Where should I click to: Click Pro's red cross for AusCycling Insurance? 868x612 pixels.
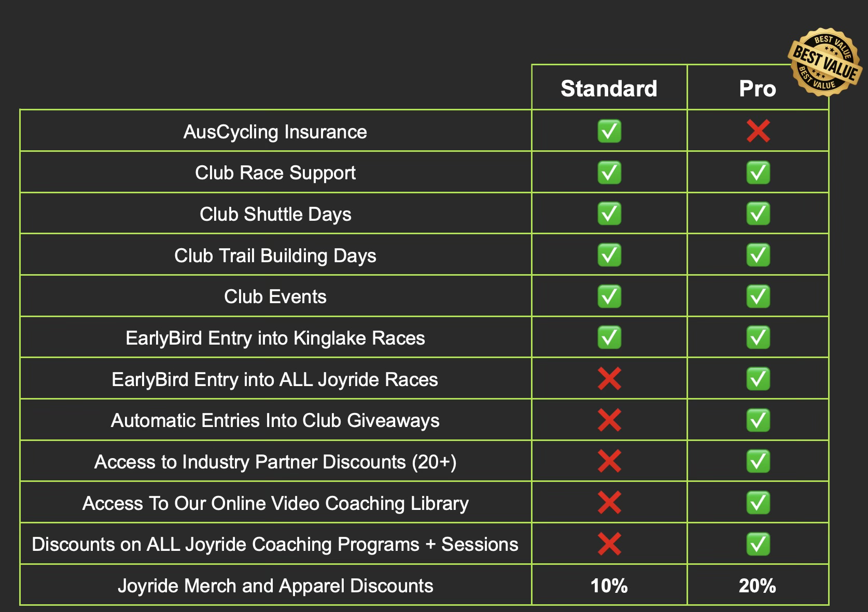[758, 131]
